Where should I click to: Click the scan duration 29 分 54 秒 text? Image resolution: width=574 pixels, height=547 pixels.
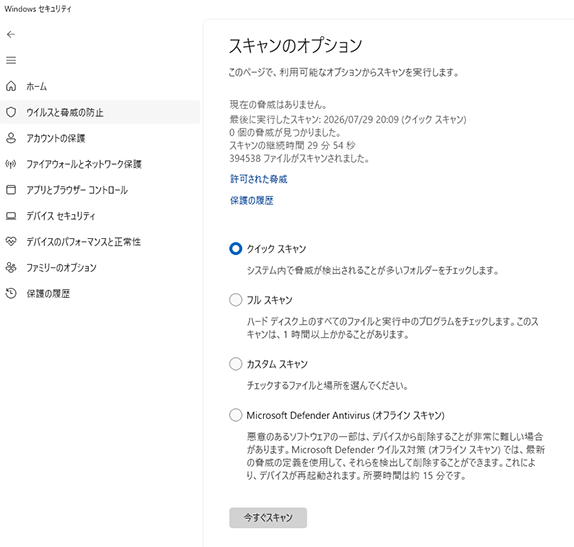click(292, 145)
